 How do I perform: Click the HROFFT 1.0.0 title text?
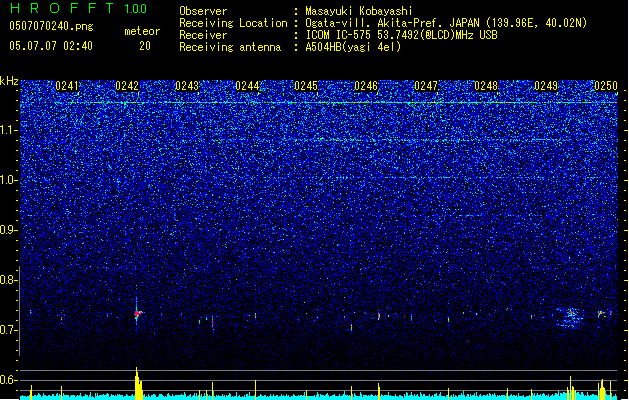(78, 8)
